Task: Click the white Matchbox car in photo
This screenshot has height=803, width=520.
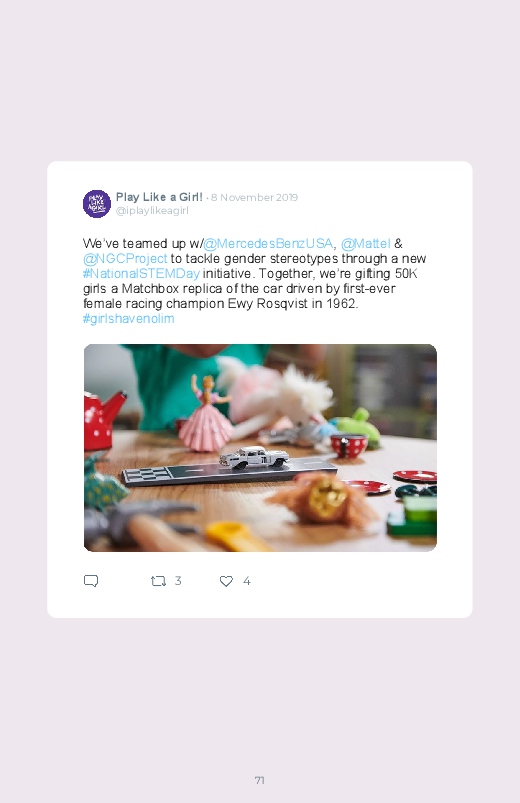Action: pos(254,457)
